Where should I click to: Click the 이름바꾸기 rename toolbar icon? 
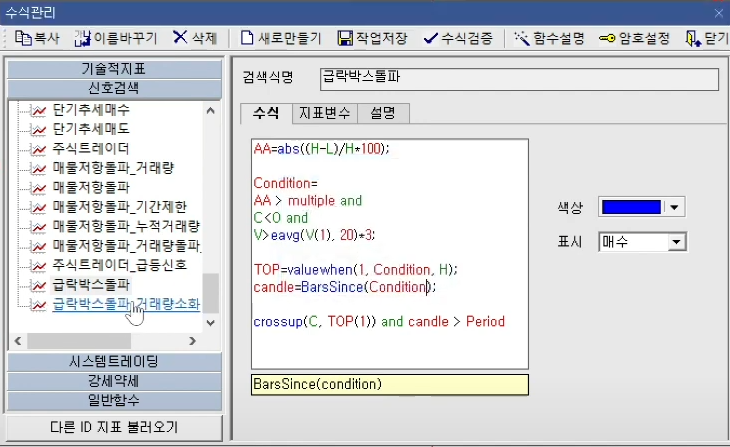tap(83, 38)
